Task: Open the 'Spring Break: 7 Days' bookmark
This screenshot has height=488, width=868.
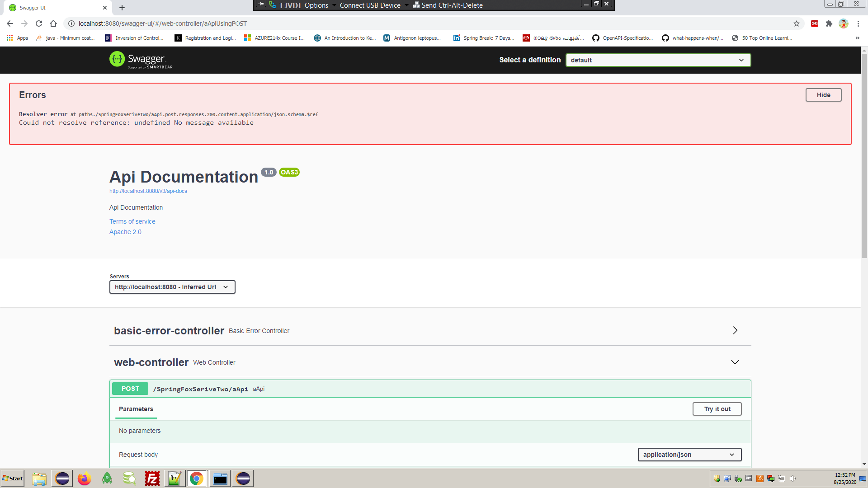Action: point(483,38)
